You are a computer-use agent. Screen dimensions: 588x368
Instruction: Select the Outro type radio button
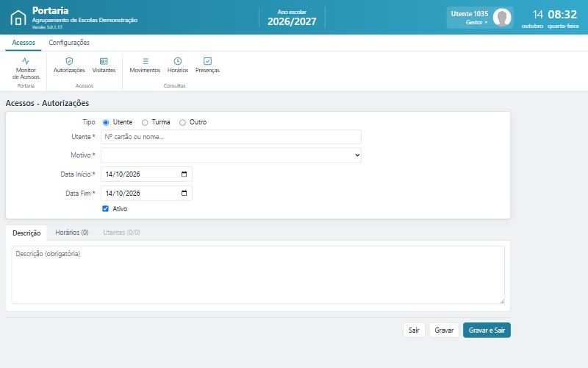182,122
